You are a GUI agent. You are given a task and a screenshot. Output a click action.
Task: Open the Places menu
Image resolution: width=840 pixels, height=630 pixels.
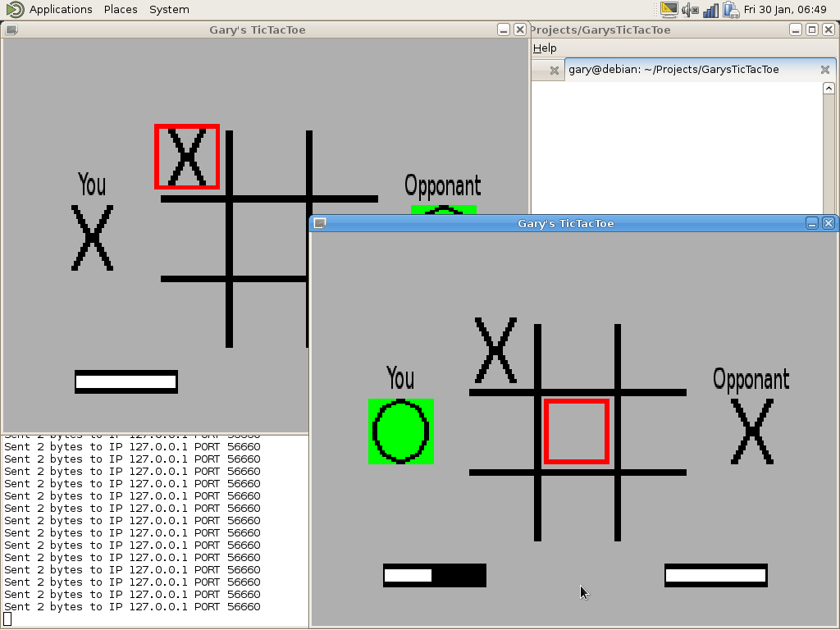[x=121, y=9]
